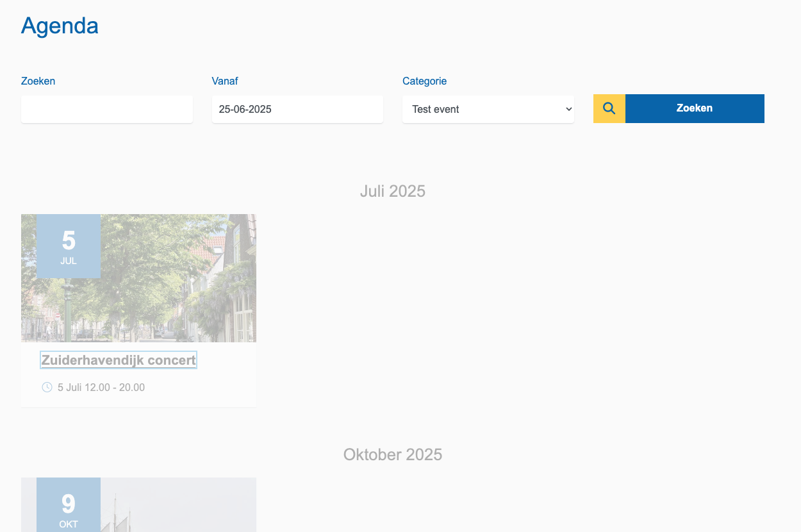Image resolution: width=801 pixels, height=532 pixels.
Task: Click the Vanaf date field 25-06-2025
Action: pos(297,109)
